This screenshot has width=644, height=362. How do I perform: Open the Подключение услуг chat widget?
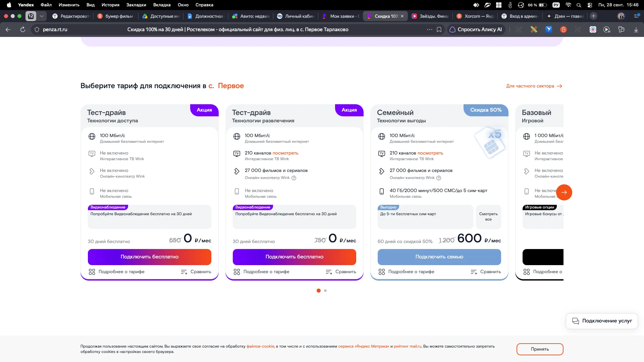coord(602,321)
